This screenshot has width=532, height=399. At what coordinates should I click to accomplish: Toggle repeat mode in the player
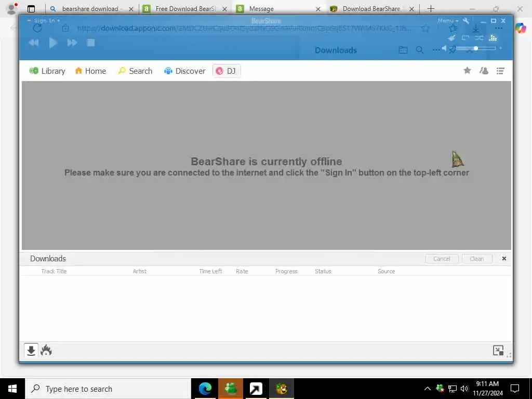point(465,37)
